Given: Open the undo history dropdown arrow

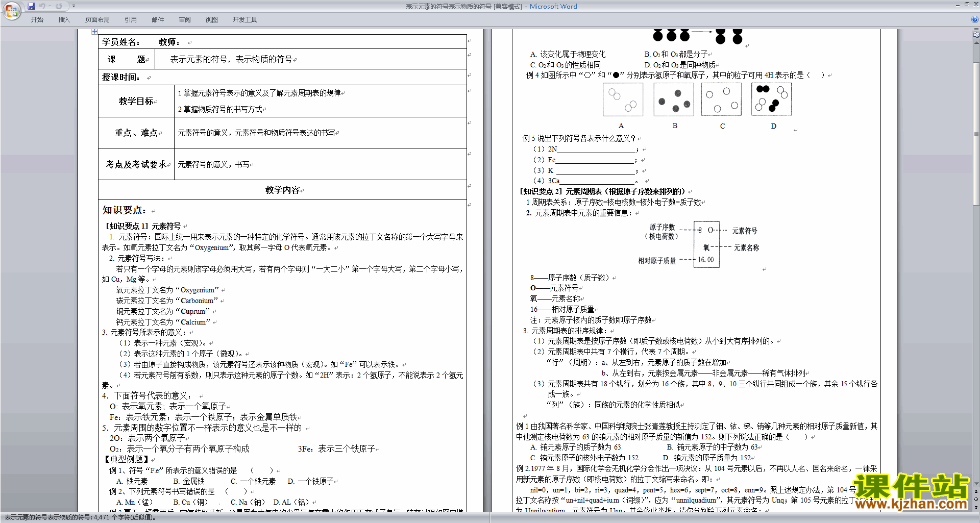Looking at the screenshot, I should pyautogui.click(x=50, y=6).
